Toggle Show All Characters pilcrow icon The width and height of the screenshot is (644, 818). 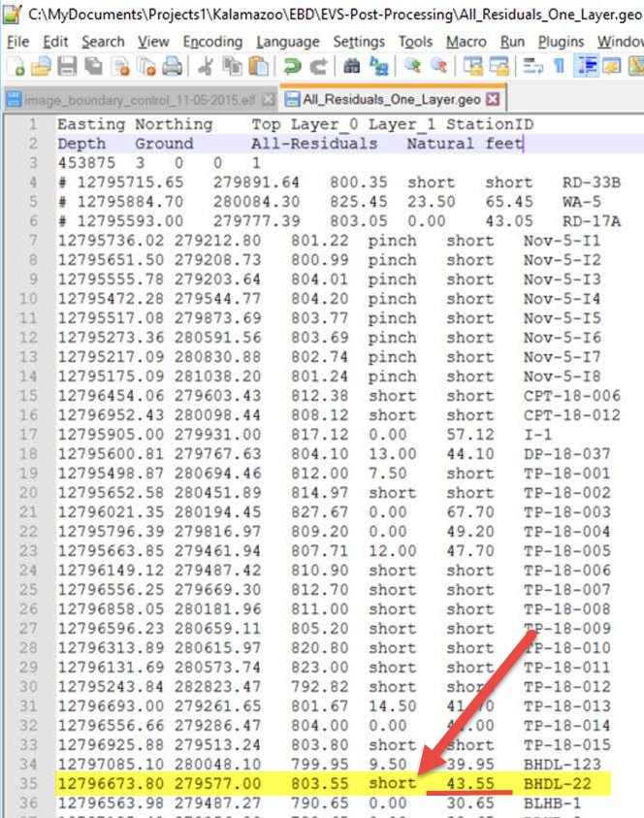click(x=559, y=66)
